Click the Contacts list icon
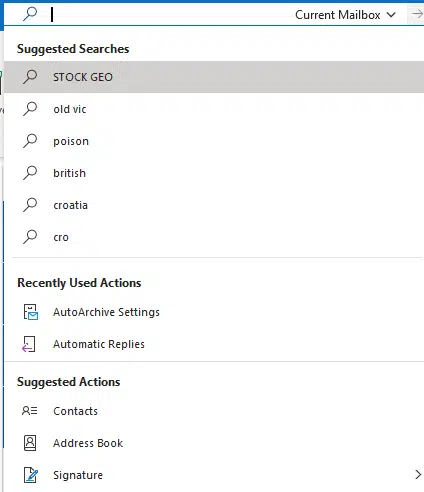424x492 pixels. click(x=30, y=411)
